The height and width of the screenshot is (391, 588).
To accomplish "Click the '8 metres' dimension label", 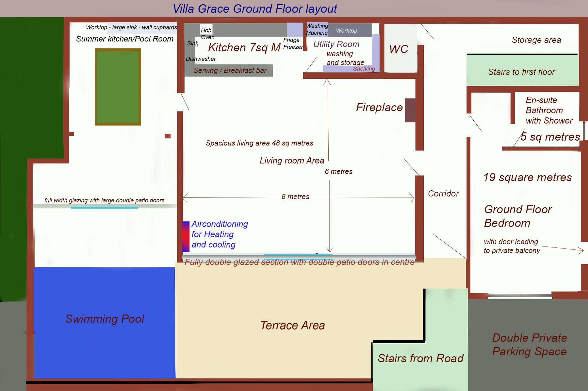I will (x=295, y=197).
